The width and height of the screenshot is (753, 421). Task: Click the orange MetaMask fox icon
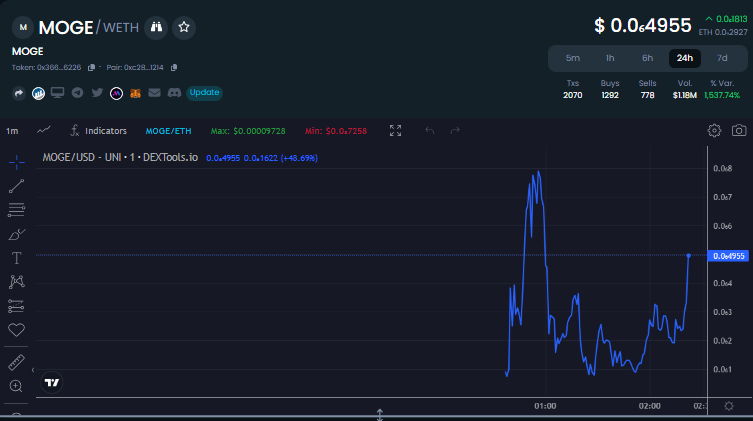coord(135,93)
